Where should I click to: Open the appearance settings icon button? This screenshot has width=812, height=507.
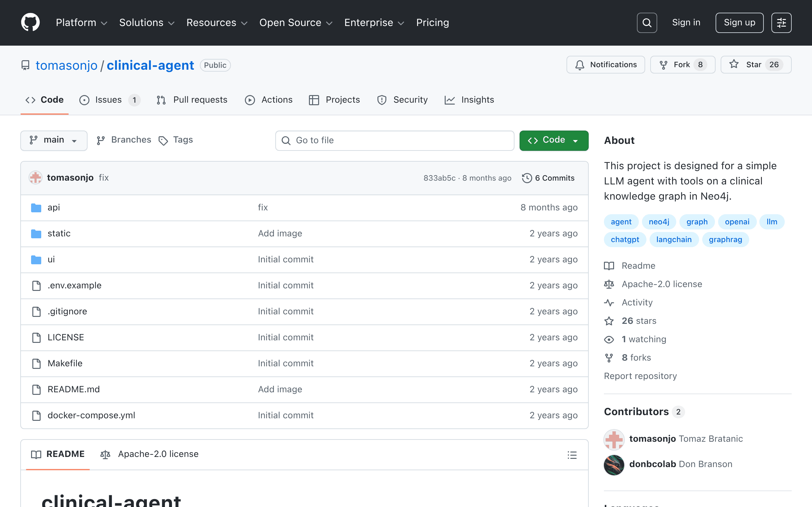click(x=781, y=23)
